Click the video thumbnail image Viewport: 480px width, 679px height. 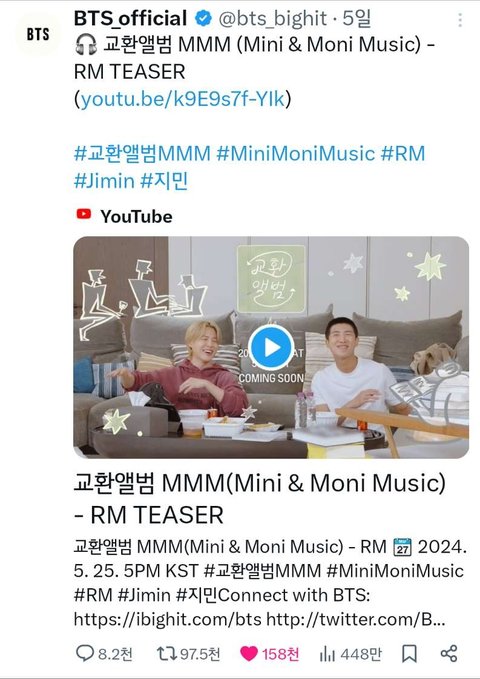coord(271,347)
